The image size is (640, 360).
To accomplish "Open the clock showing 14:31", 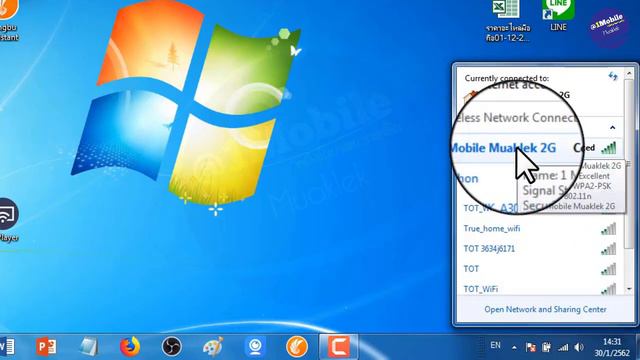I will pos(611,347).
